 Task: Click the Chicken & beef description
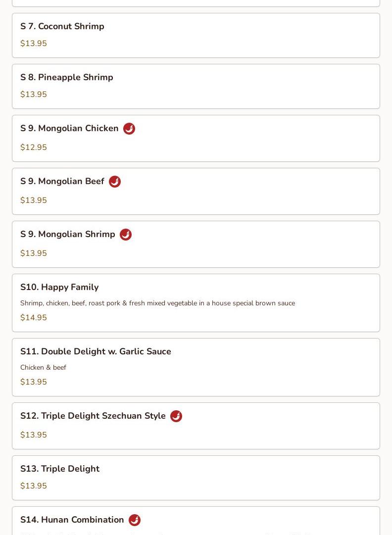pos(44,367)
